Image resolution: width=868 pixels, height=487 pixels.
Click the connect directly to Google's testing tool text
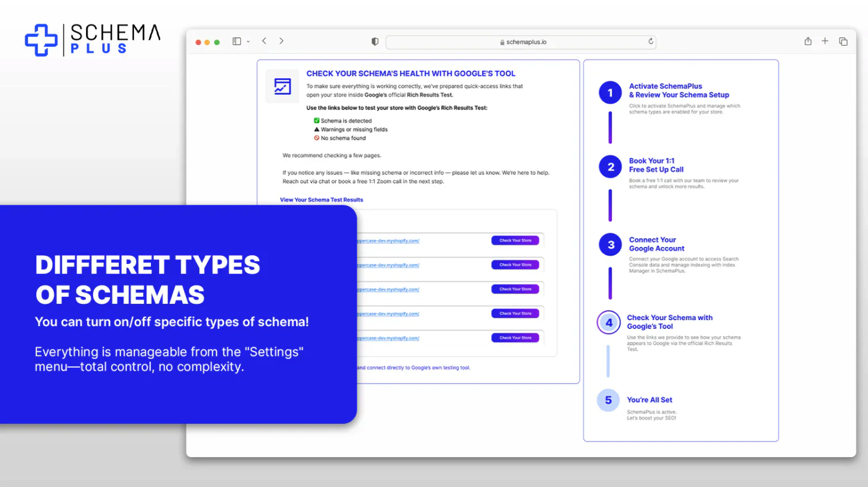click(x=414, y=368)
